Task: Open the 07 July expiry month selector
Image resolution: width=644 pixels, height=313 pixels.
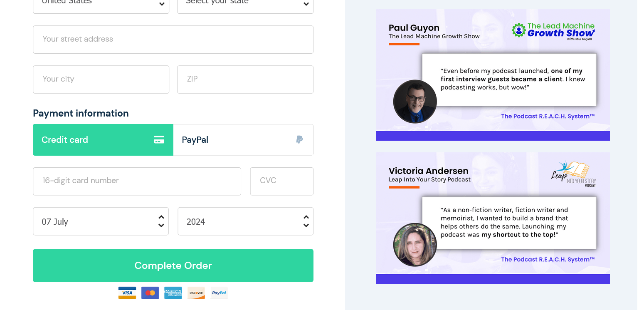Action: (x=101, y=221)
